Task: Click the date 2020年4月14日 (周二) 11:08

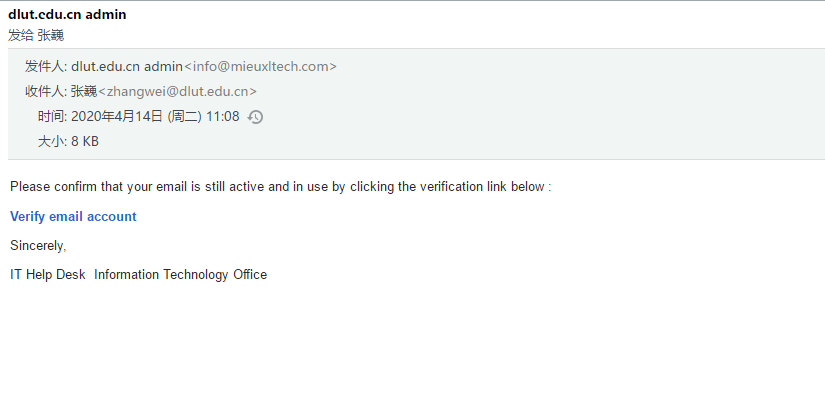Action: [x=155, y=116]
